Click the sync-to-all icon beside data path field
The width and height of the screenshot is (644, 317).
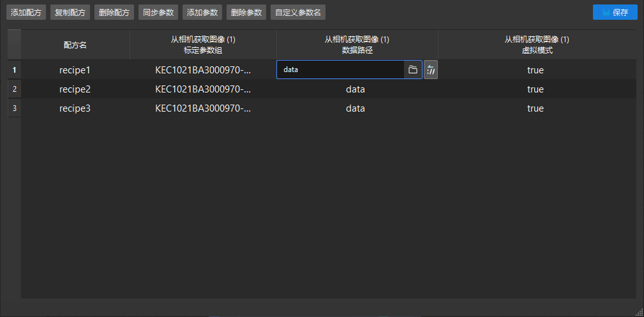pyautogui.click(x=431, y=70)
